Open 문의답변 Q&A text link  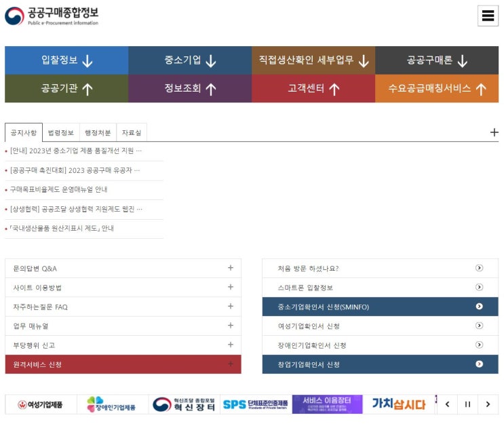[x=35, y=269]
